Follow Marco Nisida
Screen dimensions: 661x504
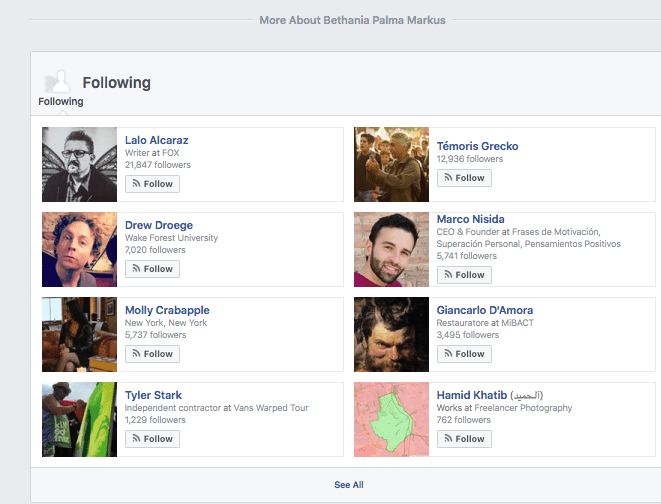pyautogui.click(x=464, y=275)
